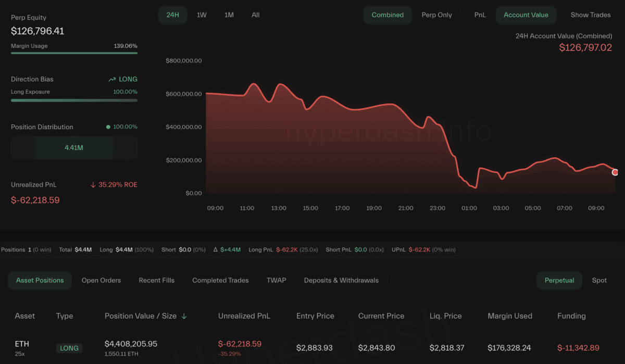
Task: Click the Margin Usage progress bar
Action: click(74, 53)
